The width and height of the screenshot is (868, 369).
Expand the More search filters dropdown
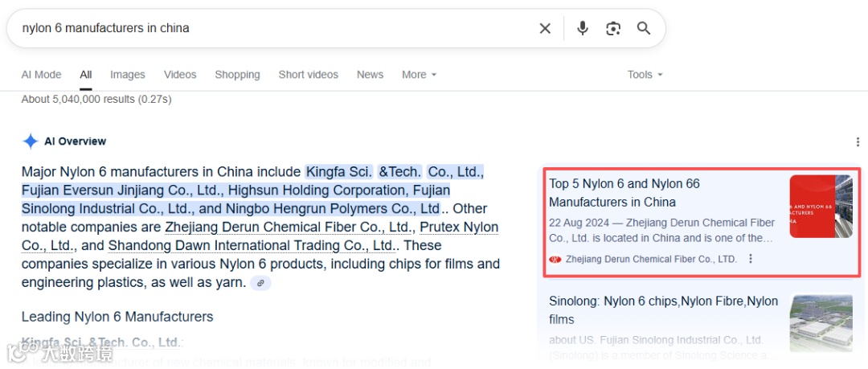point(419,75)
